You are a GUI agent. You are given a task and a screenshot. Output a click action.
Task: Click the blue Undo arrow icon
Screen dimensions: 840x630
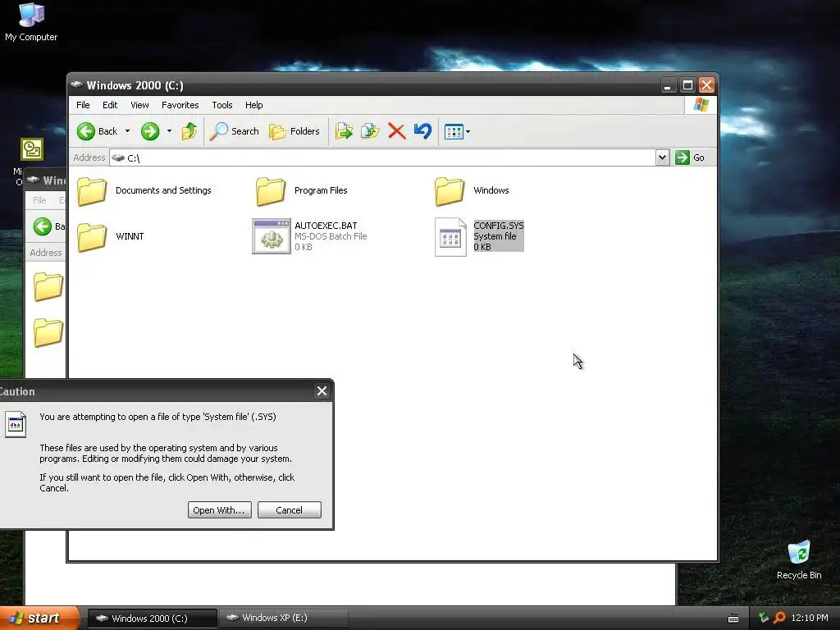[422, 131]
